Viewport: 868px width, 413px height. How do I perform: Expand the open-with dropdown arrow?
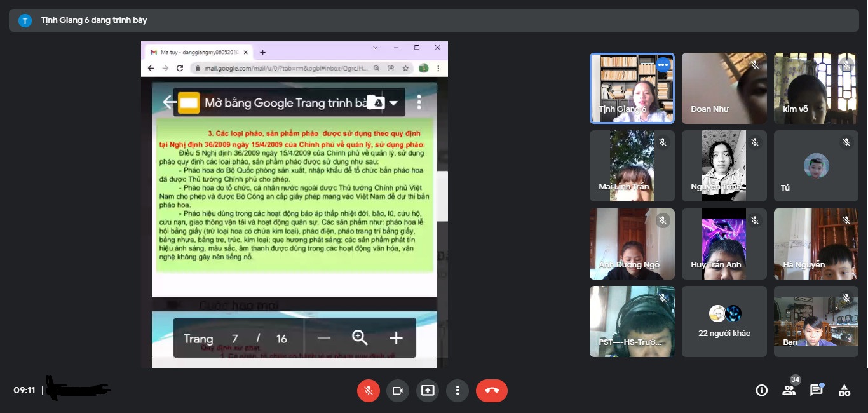tap(393, 103)
